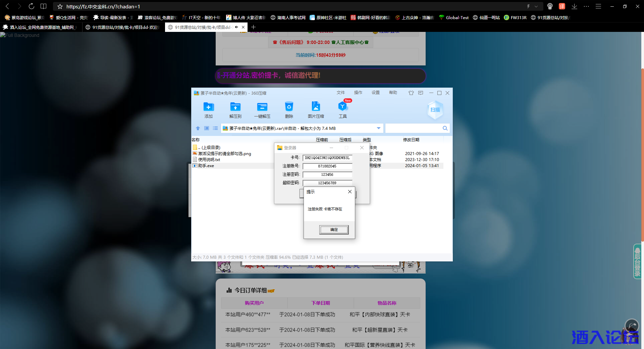Viewport: 644px width, 349px height.
Task: Click the 购买用户 column header on the webpage
Action: [254, 303]
